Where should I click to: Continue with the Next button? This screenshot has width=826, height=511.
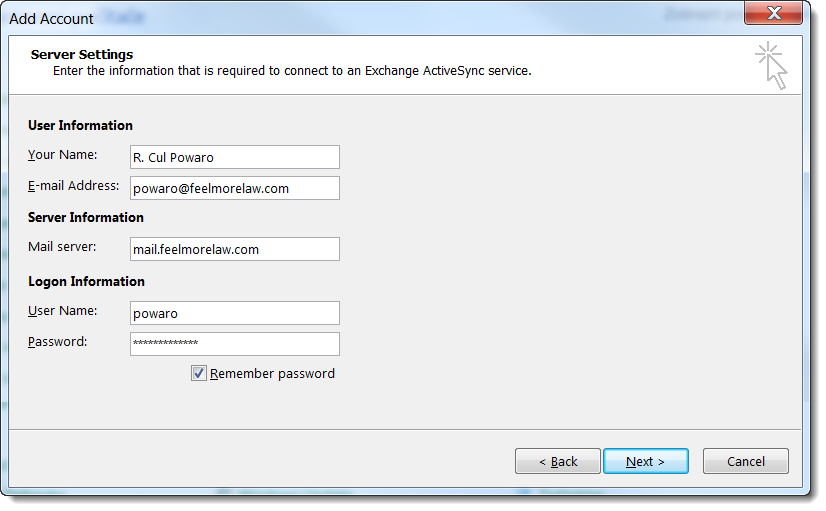(x=646, y=462)
